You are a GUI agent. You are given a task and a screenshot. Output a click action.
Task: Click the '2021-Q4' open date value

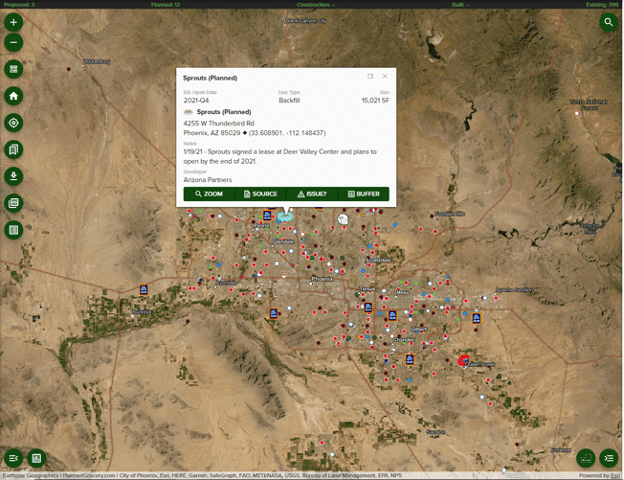point(196,101)
